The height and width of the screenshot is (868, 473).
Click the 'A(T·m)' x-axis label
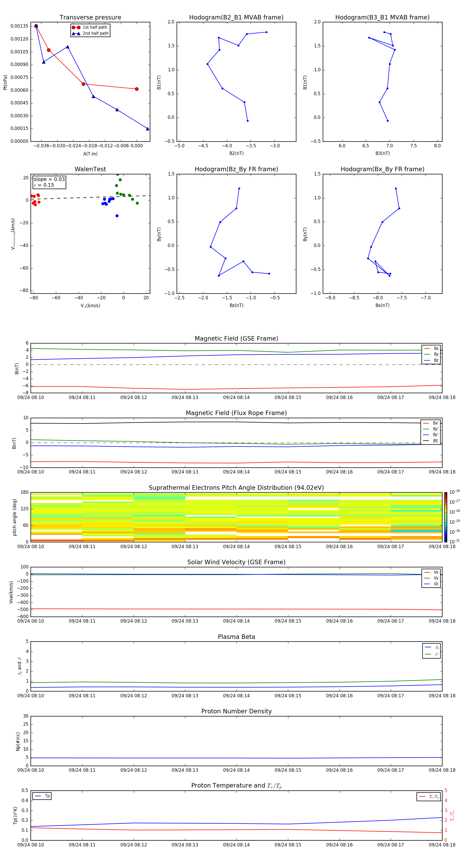[90, 154]
